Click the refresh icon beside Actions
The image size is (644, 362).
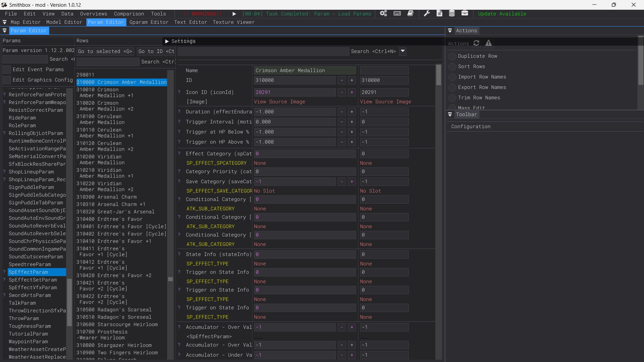[x=476, y=43]
